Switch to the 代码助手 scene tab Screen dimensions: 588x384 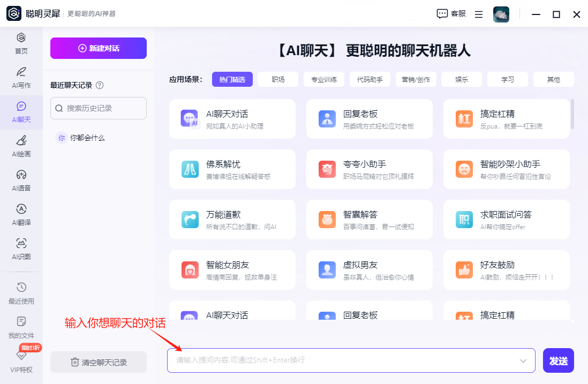[371, 79]
